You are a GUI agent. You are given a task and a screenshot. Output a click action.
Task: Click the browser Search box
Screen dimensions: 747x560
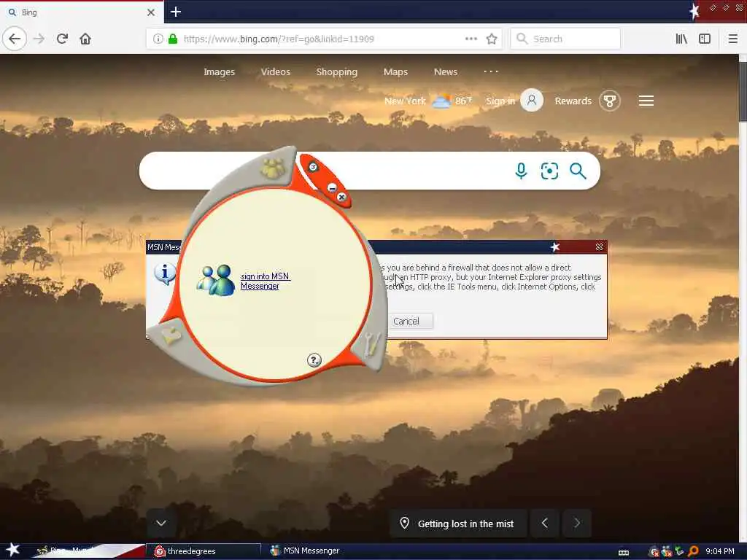pyautogui.click(x=565, y=39)
